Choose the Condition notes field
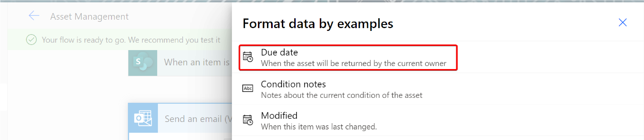This screenshot has height=140, width=644. coord(438,89)
